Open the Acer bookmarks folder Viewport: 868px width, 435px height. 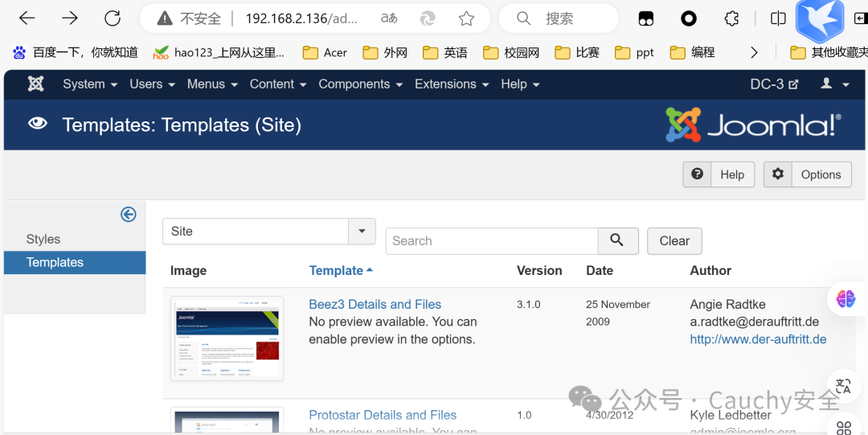point(325,52)
